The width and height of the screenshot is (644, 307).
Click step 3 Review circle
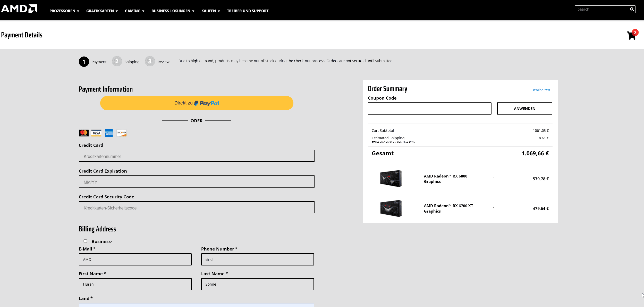click(x=150, y=61)
